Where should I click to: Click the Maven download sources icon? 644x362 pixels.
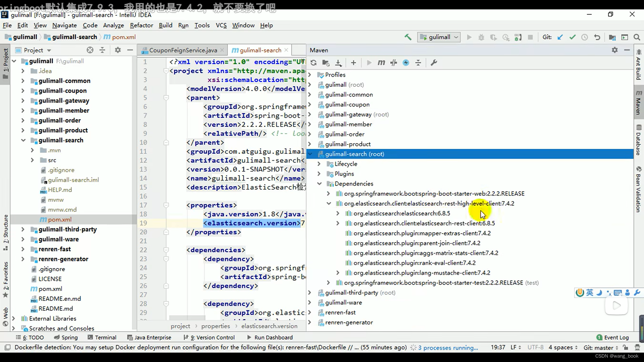(338, 63)
